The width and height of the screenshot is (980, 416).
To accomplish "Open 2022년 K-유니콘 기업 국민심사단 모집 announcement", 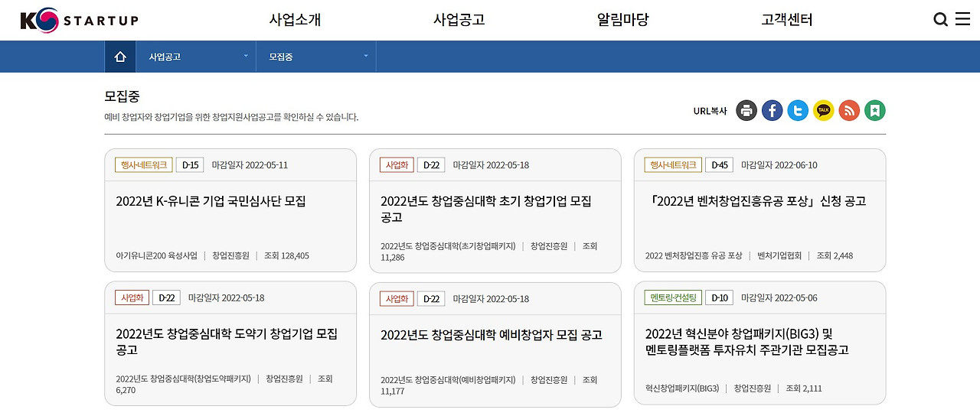I will 211,201.
